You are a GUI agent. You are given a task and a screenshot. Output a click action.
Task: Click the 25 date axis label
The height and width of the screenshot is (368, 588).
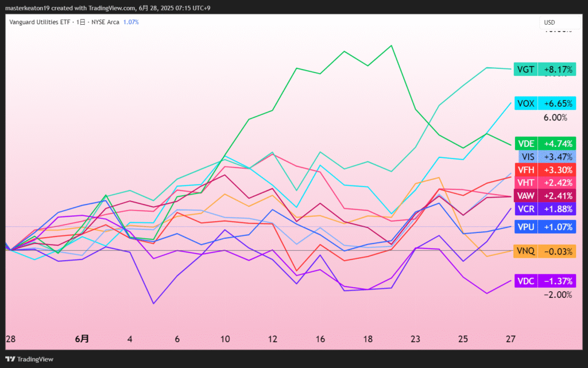coord(463,339)
